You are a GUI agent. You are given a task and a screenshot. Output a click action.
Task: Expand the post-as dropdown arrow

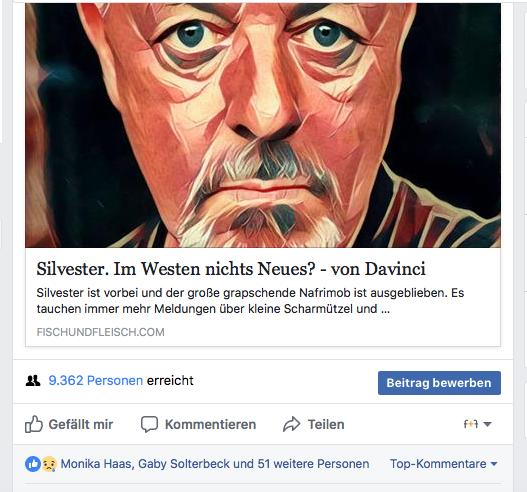(x=487, y=424)
